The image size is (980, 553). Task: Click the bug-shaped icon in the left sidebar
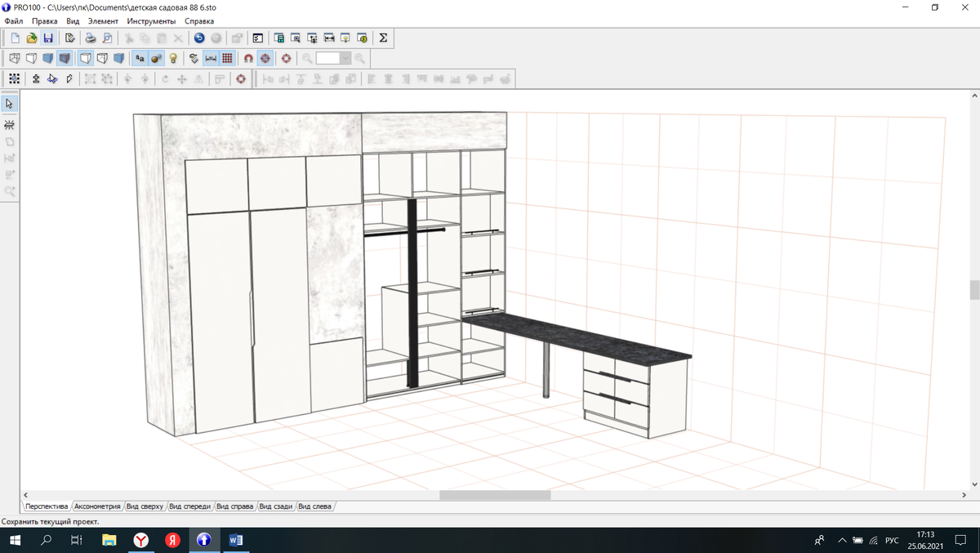pos(9,124)
